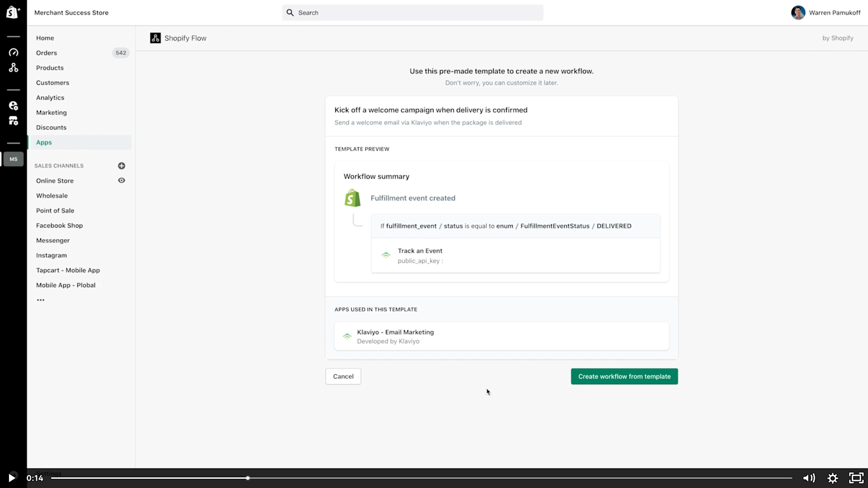Viewport: 868px width, 488px height.
Task: Select the MS store badge
Action: 13,159
